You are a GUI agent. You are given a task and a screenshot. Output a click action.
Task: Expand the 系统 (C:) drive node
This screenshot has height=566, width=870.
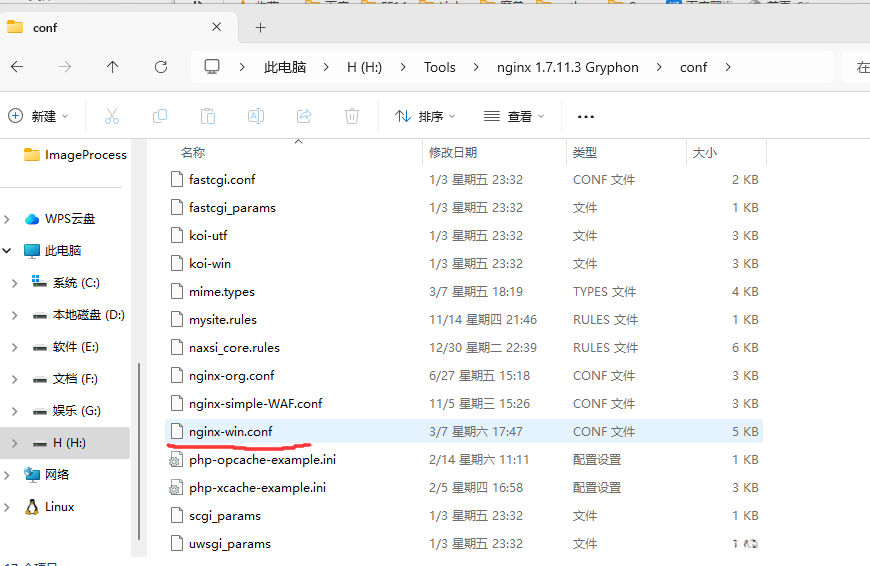pyautogui.click(x=14, y=283)
